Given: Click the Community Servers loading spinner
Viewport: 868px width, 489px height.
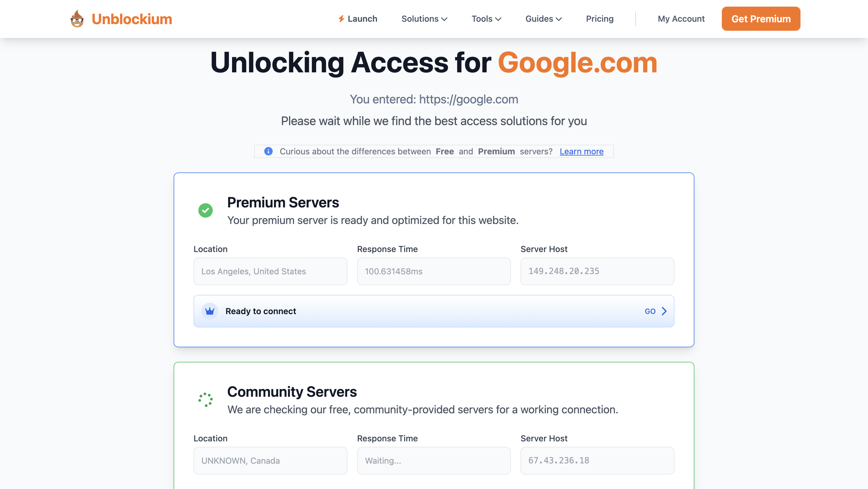Looking at the screenshot, I should [x=205, y=400].
